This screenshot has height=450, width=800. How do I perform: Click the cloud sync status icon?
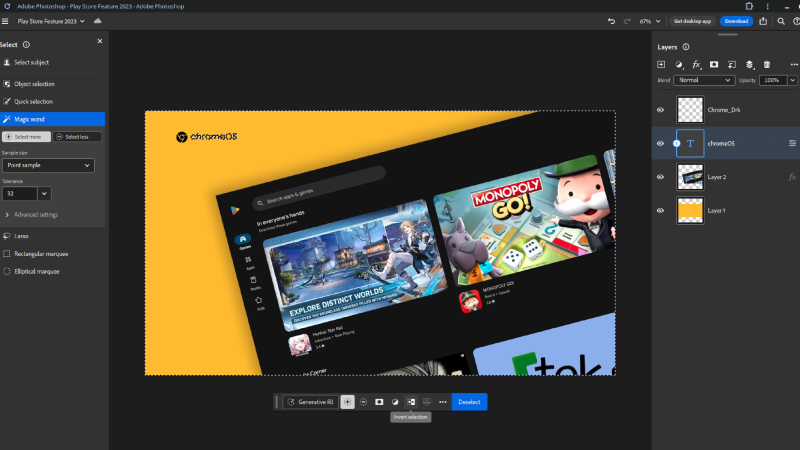(97, 21)
